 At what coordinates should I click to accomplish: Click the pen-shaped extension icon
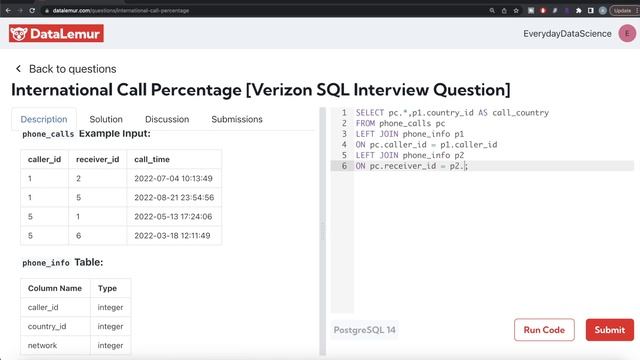[555, 11]
